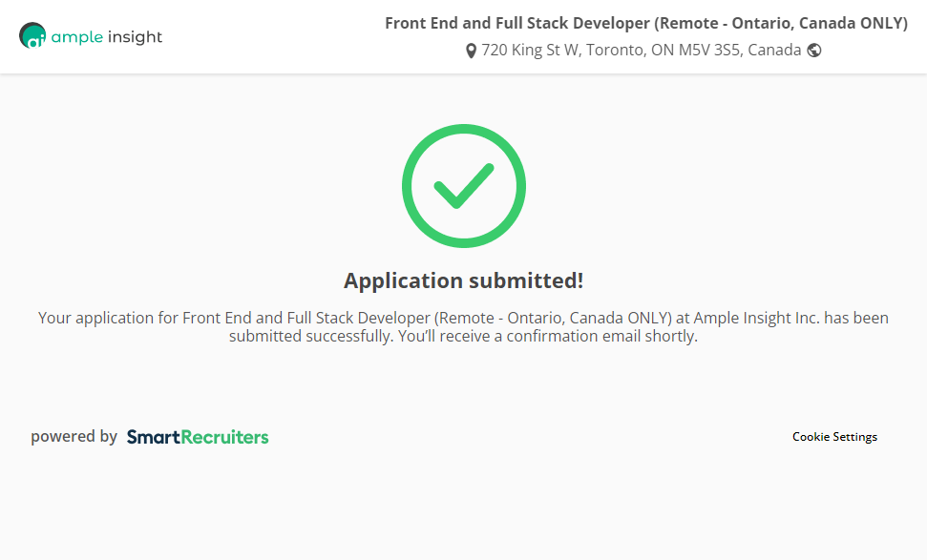Image resolution: width=927 pixels, height=560 pixels.
Task: Click the Ample Insight circular logo icon
Action: click(32, 36)
